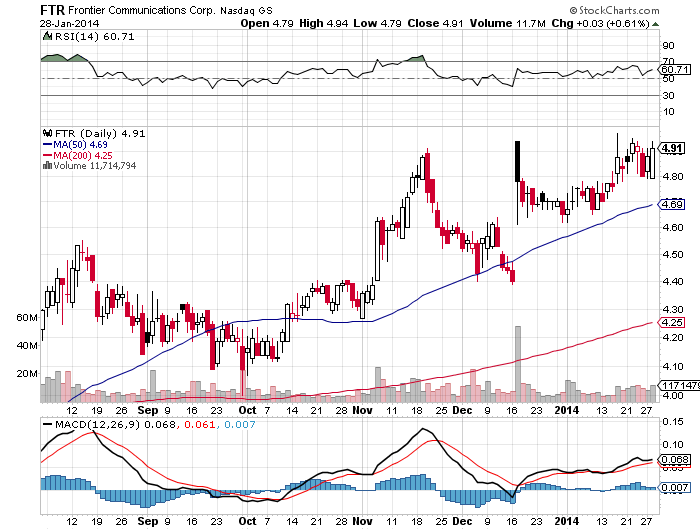Image resolution: width=700 pixels, height=530 pixels.
Task: Click the candlestick icon beside FTR (Daily)
Action: 47,133
